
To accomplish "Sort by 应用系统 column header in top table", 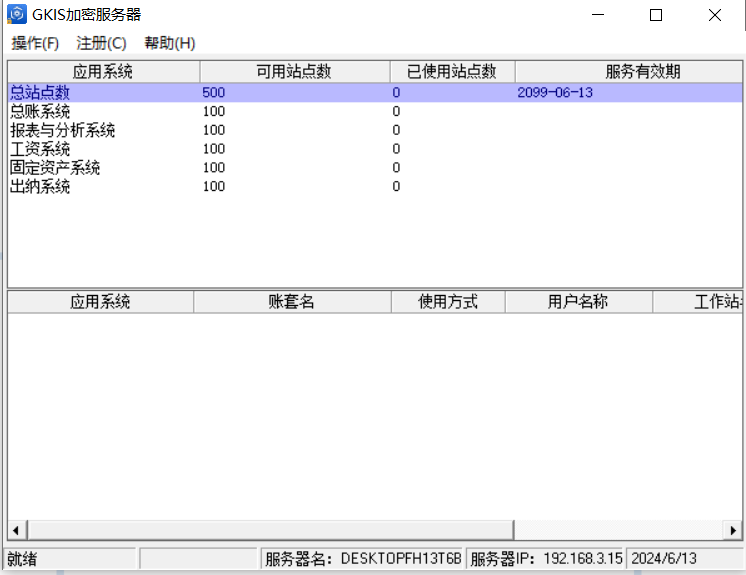I will click(103, 72).
